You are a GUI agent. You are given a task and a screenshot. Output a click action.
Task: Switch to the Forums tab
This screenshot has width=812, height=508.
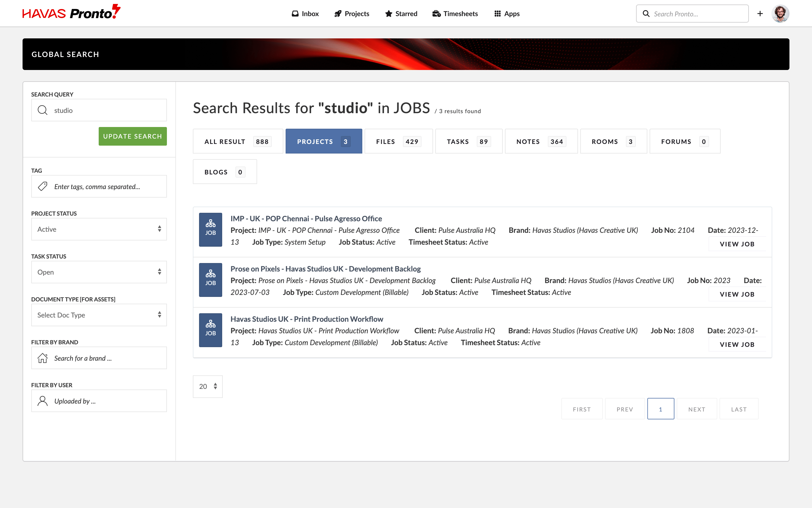[685, 141]
